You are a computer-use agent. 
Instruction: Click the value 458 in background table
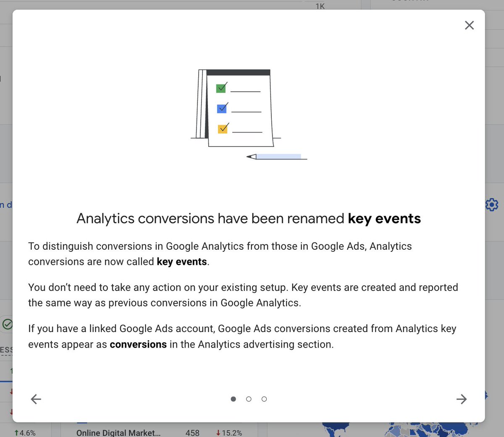tap(192, 432)
